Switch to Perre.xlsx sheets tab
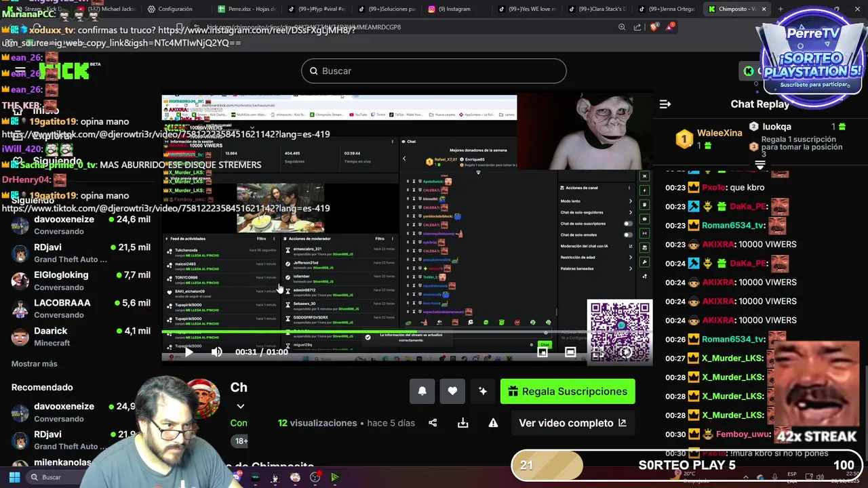Image resolution: width=868 pixels, height=488 pixels. click(246, 9)
